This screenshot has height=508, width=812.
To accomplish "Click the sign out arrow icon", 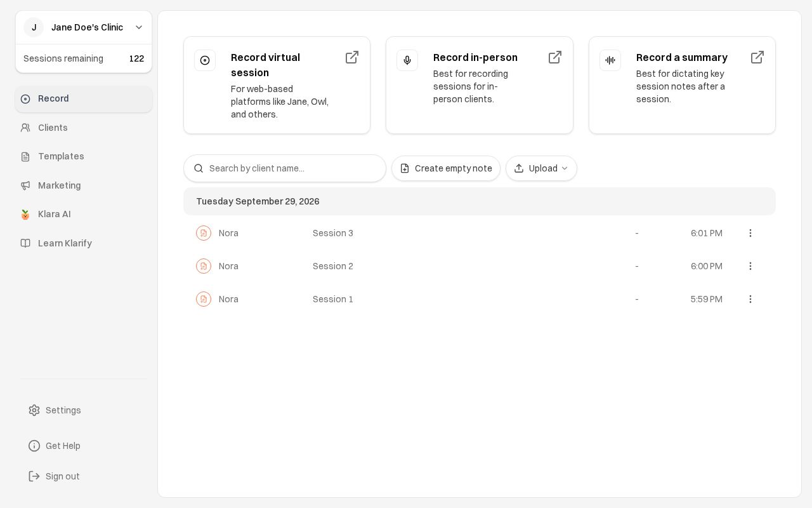I will [x=34, y=476].
